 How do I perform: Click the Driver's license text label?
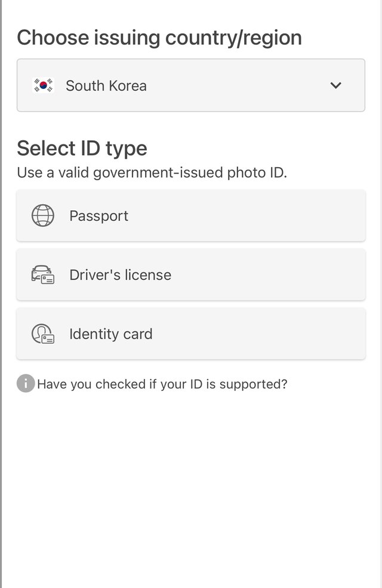[121, 275]
